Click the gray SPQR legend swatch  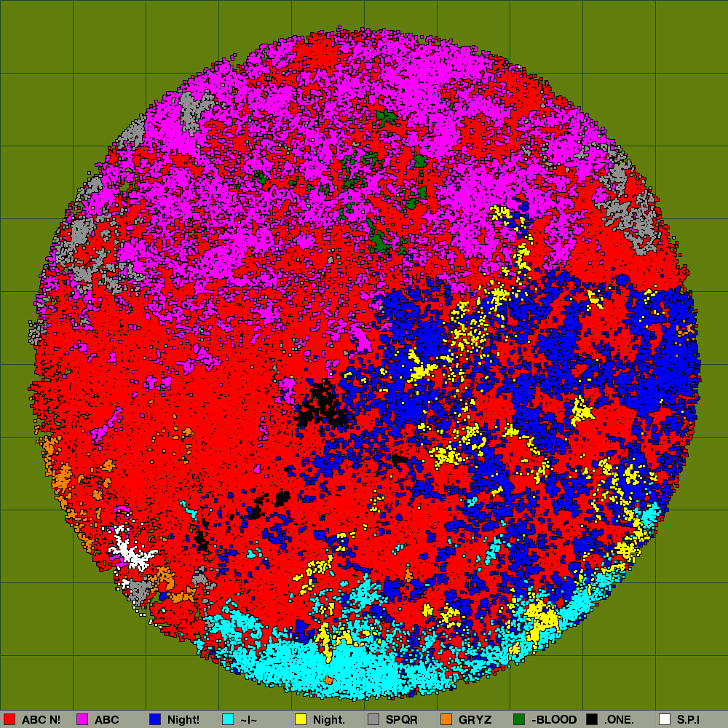(373, 719)
